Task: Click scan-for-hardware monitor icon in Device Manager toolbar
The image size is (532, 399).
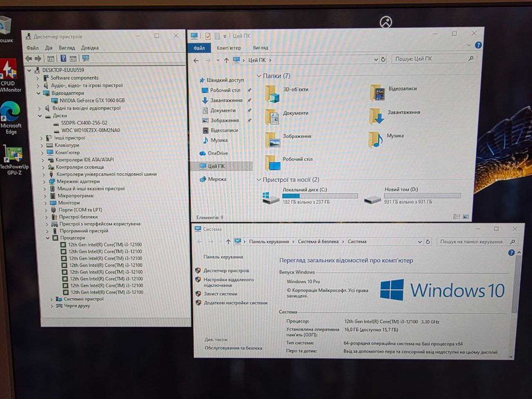Action: (x=86, y=58)
